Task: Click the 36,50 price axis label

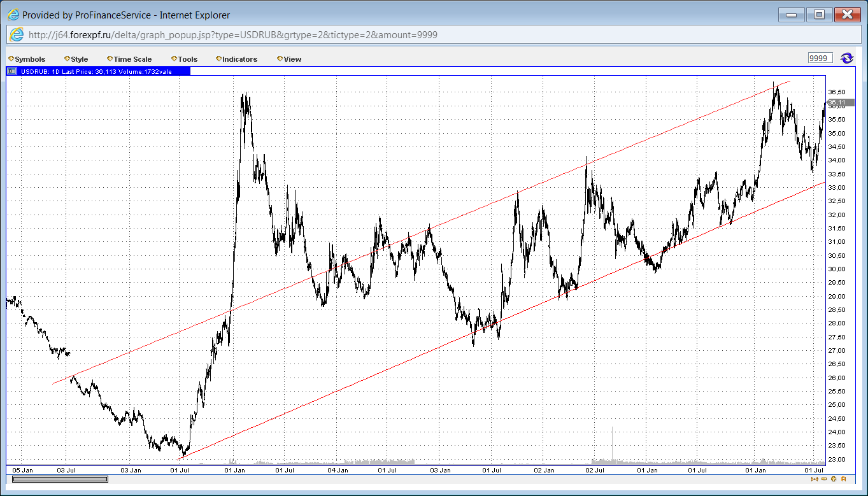Action: tap(837, 92)
